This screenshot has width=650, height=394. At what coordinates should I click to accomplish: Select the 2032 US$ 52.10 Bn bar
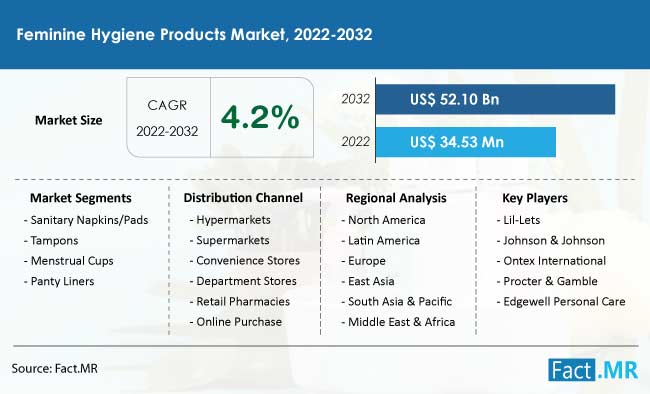[495, 100]
